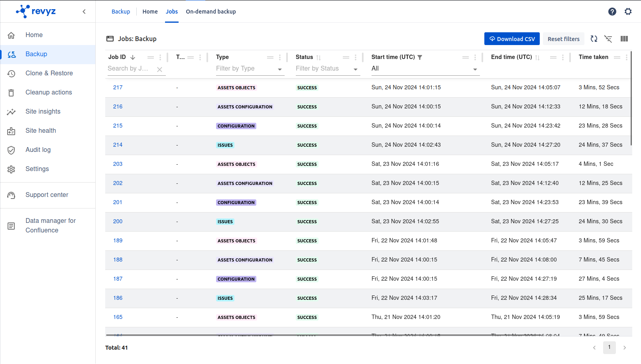Screen dimensions: 641x364
Task: Click the clear filters icon
Action: tap(608, 39)
